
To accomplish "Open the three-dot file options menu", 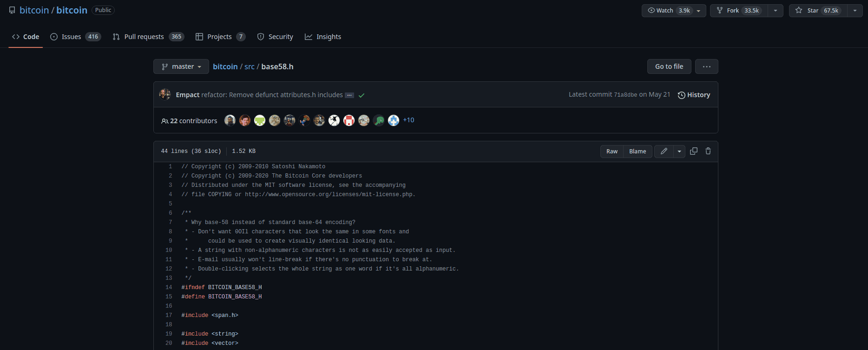I will pyautogui.click(x=707, y=66).
